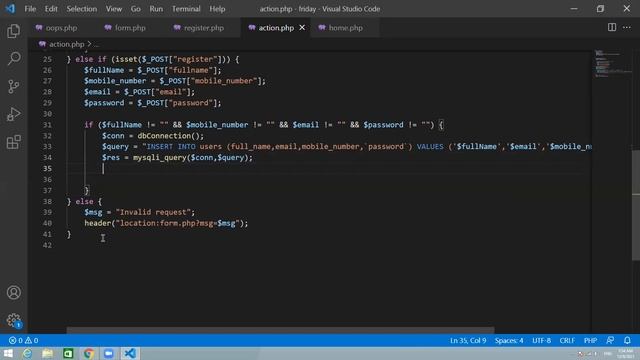Change indentation via Spaces: 4
640x360 pixels.
(509, 340)
